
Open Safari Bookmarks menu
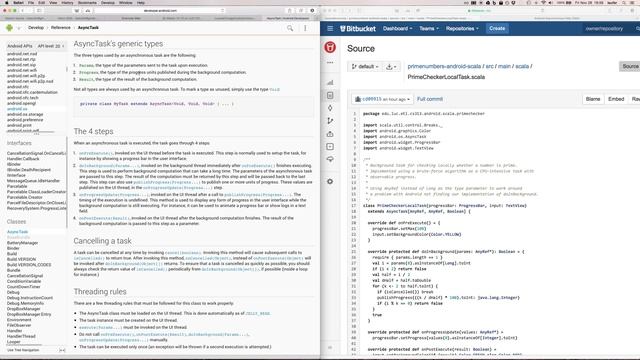(x=87, y=2)
